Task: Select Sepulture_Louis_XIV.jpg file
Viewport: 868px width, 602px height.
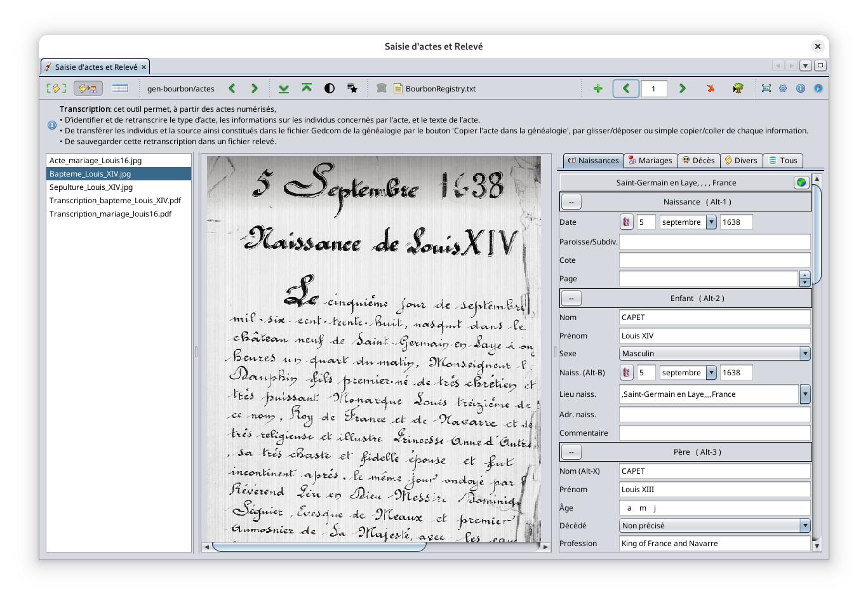Action: [119, 187]
